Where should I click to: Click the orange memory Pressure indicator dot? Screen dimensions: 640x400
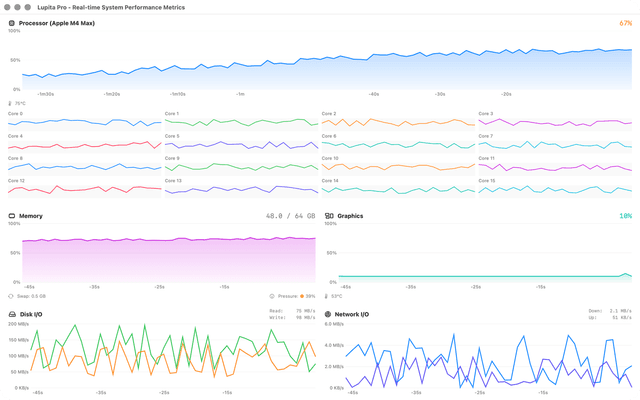[x=302, y=296]
